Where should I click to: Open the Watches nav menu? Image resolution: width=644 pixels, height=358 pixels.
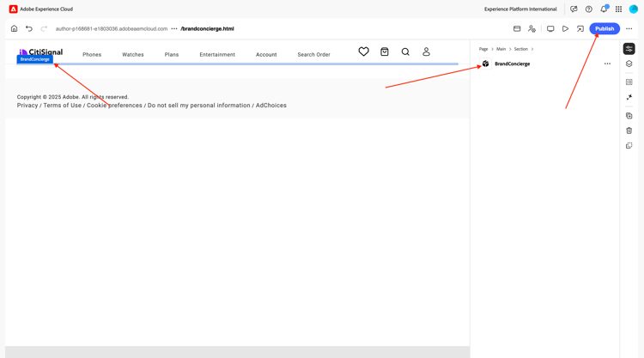pos(132,55)
